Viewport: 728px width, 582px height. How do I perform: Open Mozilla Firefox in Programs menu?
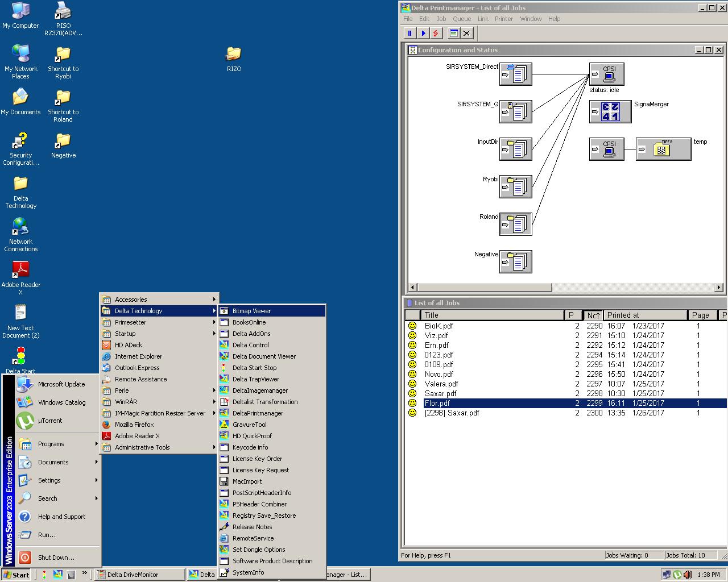point(159,425)
